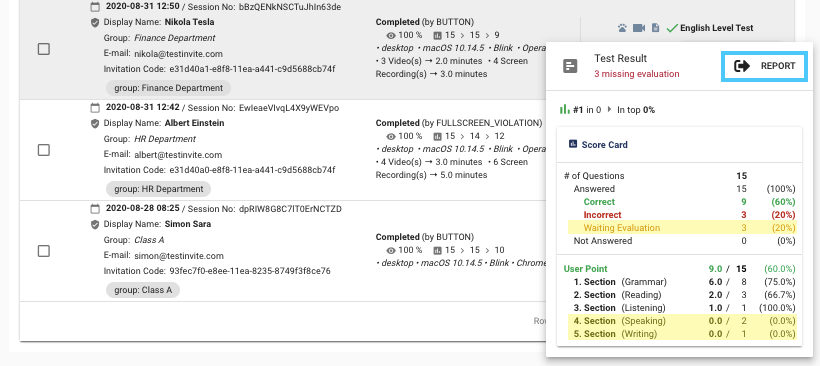Click the shield icon beside Albert Einstein
The width and height of the screenshot is (820, 366).
tap(95, 123)
